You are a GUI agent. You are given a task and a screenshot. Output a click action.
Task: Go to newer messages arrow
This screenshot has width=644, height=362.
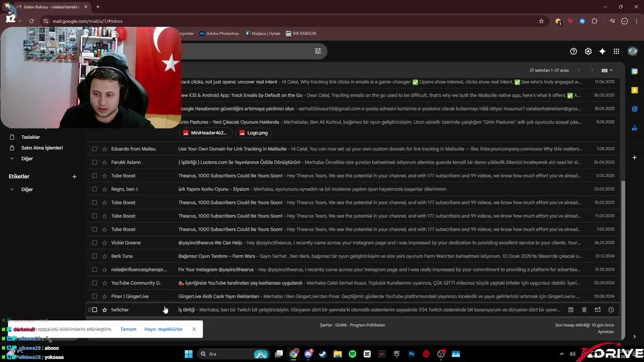point(579,70)
